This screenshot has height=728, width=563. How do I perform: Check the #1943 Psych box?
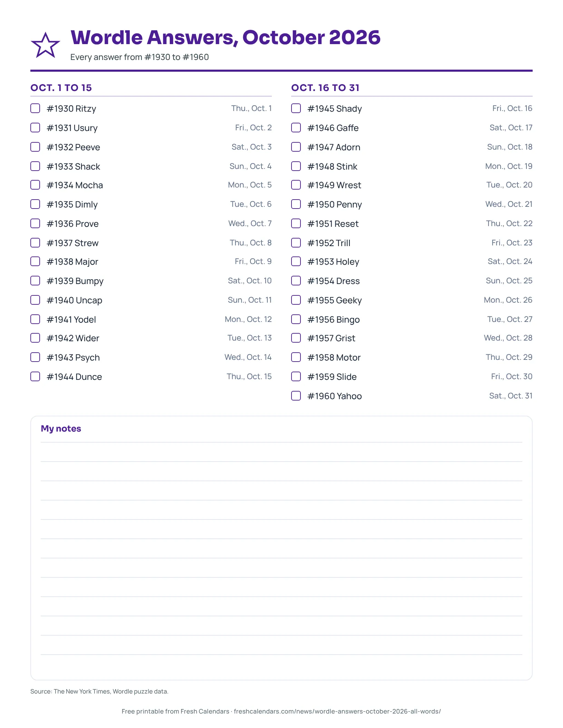tap(35, 357)
